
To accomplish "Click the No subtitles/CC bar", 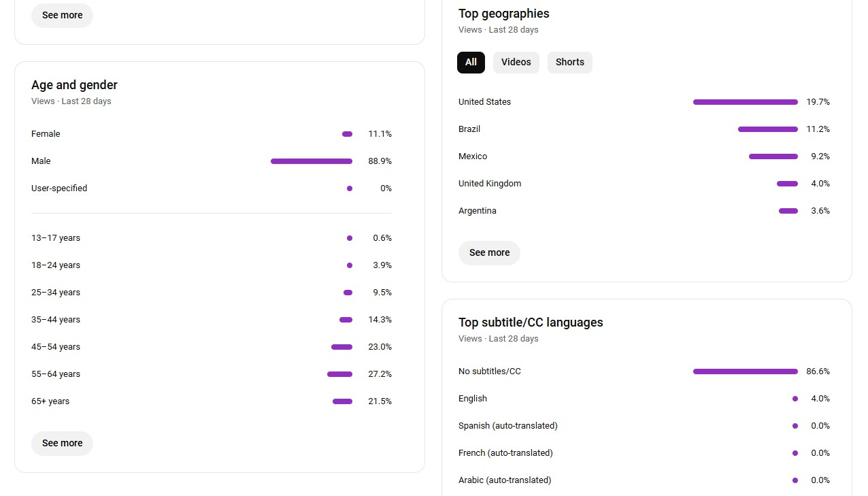I will pos(746,371).
